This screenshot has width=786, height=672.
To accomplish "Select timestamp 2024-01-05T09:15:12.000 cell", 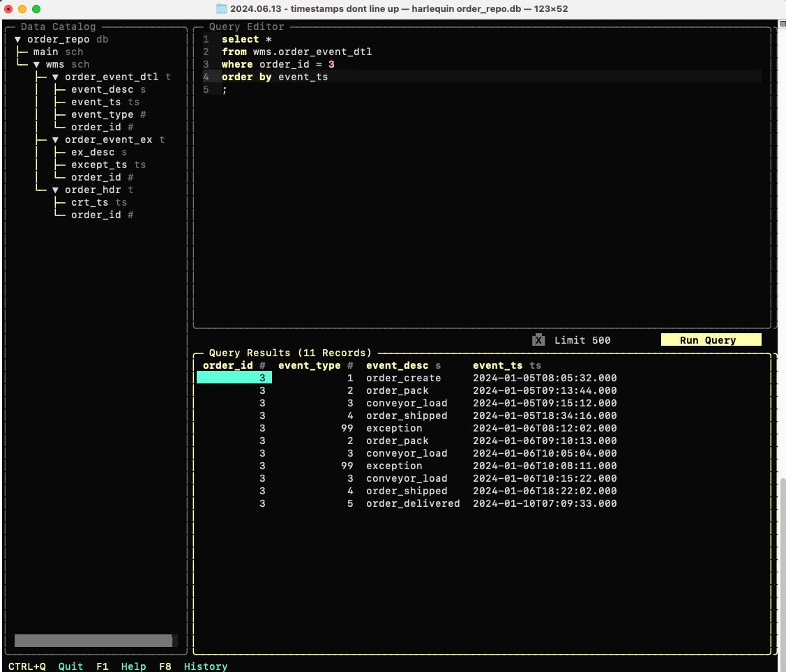I will pyautogui.click(x=545, y=403).
